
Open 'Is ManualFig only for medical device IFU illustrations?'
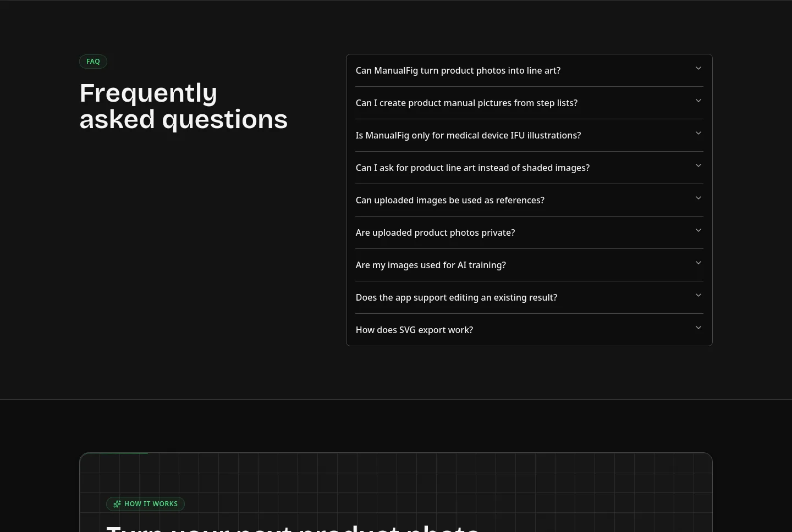click(x=529, y=135)
